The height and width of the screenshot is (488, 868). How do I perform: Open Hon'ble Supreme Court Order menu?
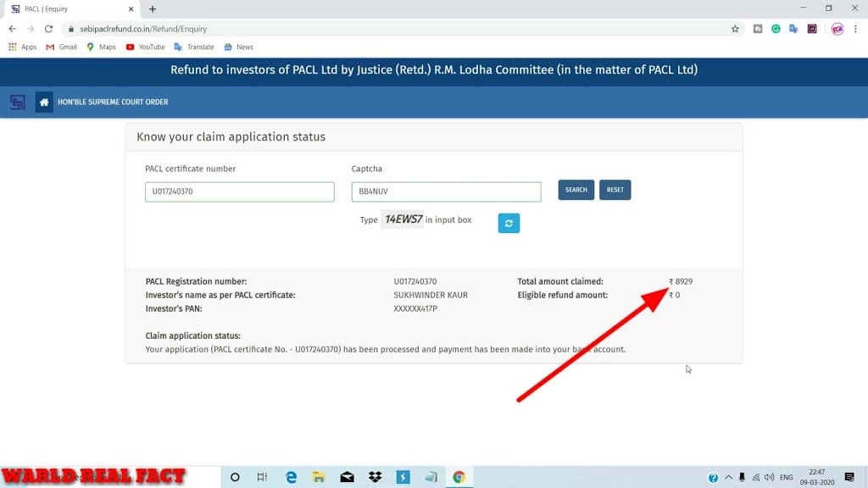point(113,103)
